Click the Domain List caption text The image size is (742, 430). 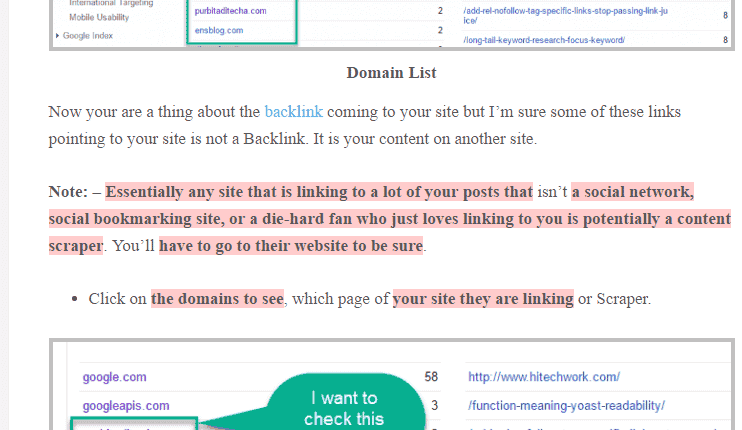pos(391,73)
